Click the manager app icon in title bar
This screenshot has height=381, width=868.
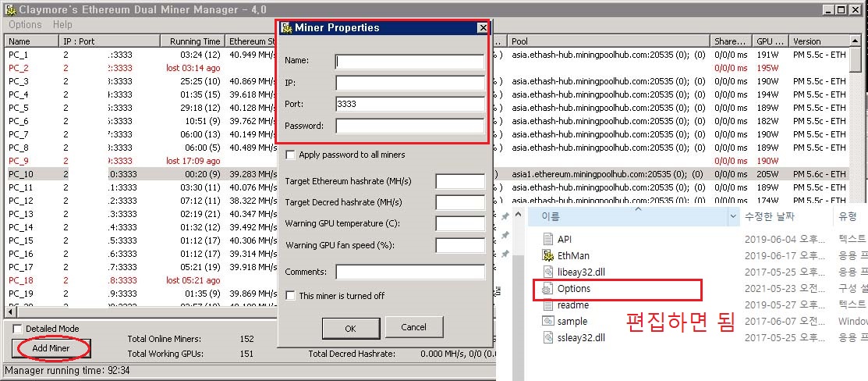(9, 9)
